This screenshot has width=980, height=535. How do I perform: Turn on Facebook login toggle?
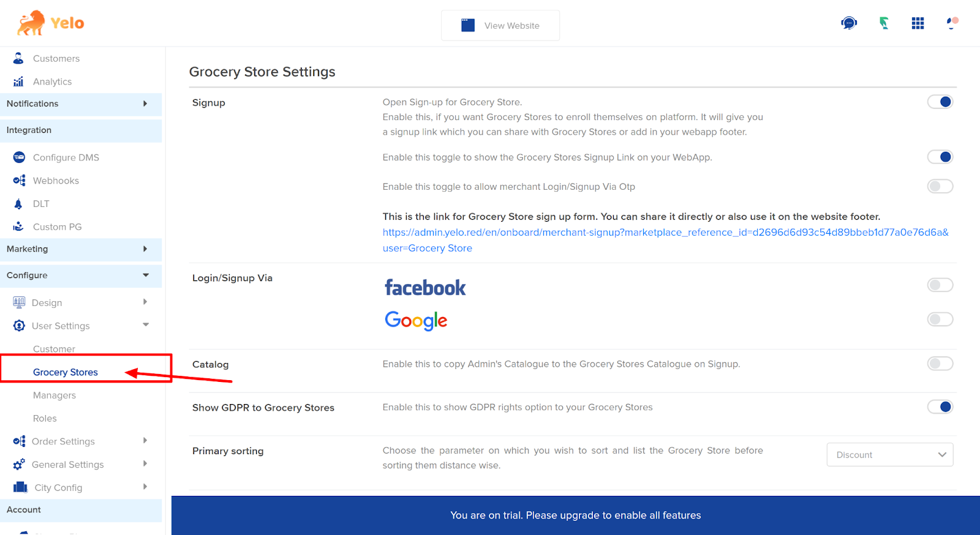tap(940, 285)
